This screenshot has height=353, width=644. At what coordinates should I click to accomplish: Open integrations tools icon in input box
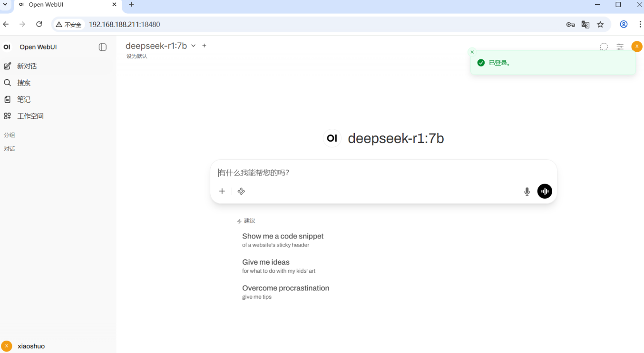click(241, 191)
